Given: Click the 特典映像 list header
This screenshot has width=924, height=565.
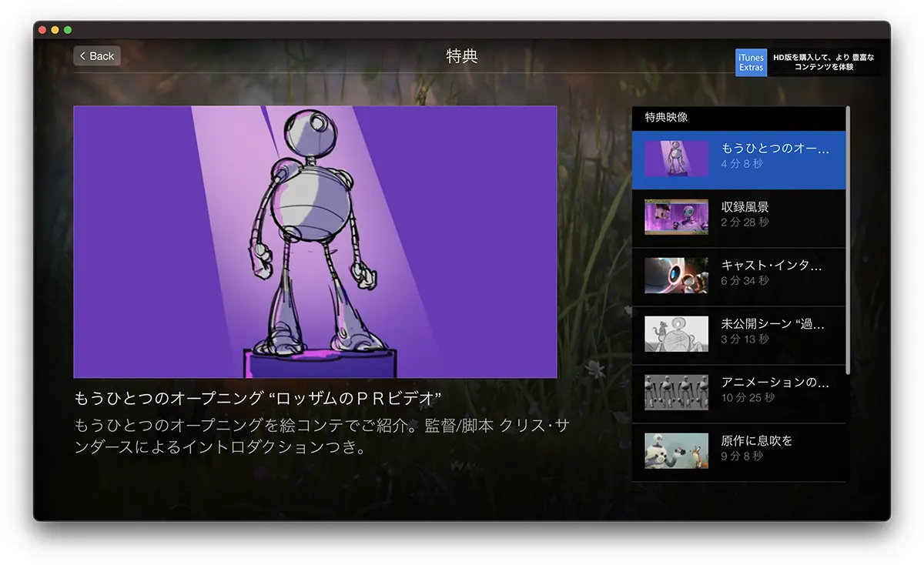Looking at the screenshot, I should (x=666, y=118).
